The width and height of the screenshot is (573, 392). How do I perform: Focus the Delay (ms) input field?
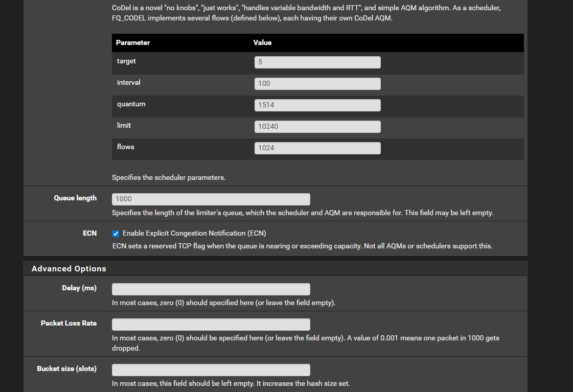[x=211, y=289]
